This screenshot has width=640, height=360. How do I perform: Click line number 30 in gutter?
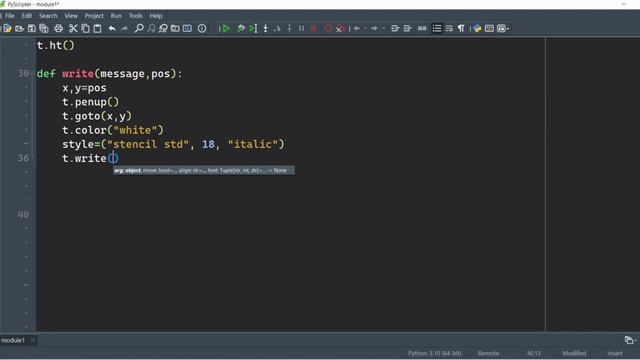(x=23, y=73)
